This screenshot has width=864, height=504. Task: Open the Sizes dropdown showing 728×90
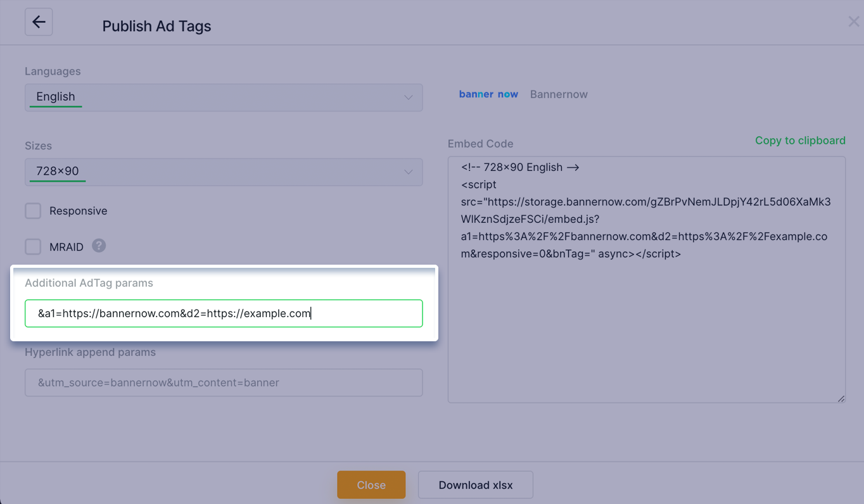[x=224, y=172]
